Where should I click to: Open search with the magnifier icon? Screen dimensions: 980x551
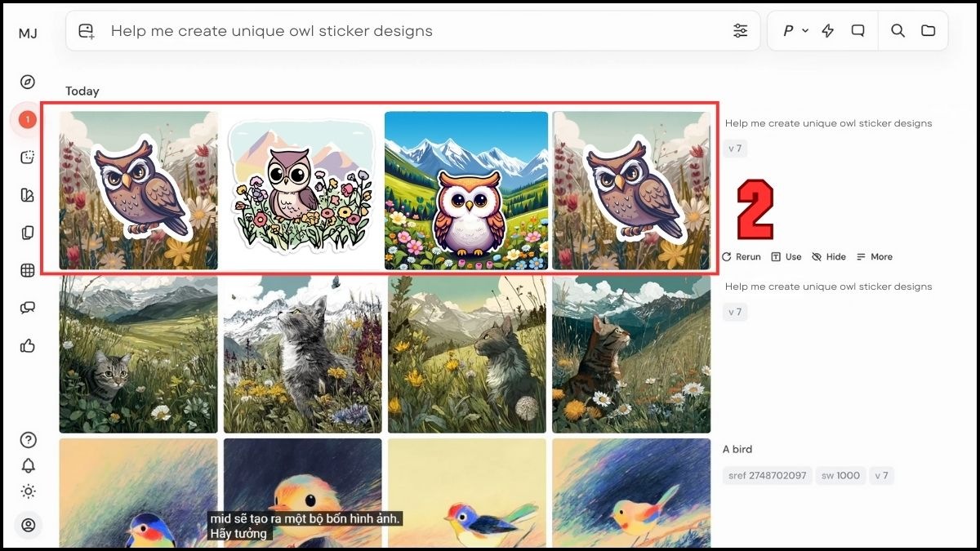coord(898,30)
